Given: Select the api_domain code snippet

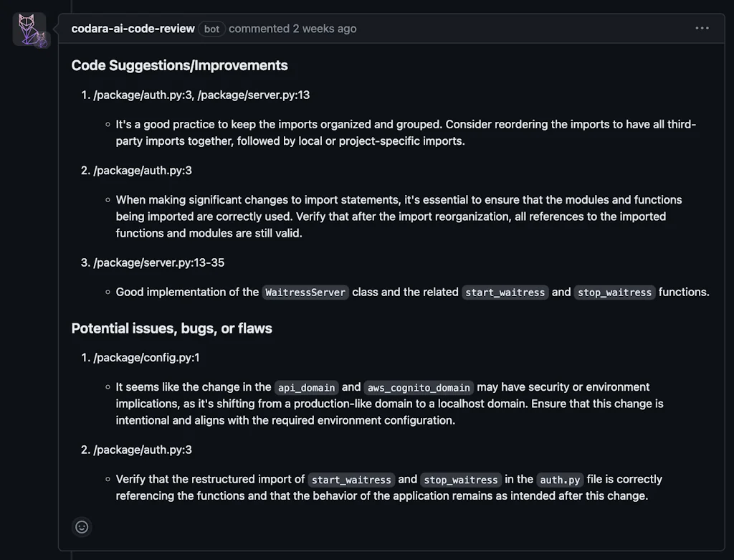Looking at the screenshot, I should point(306,387).
